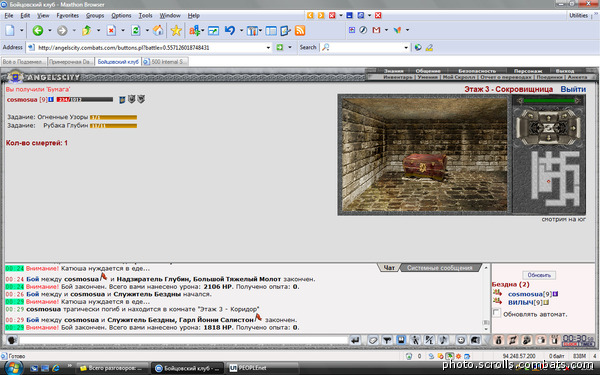Open the Tools menu
The height and width of the screenshot is (375, 600).
tap(145, 15)
